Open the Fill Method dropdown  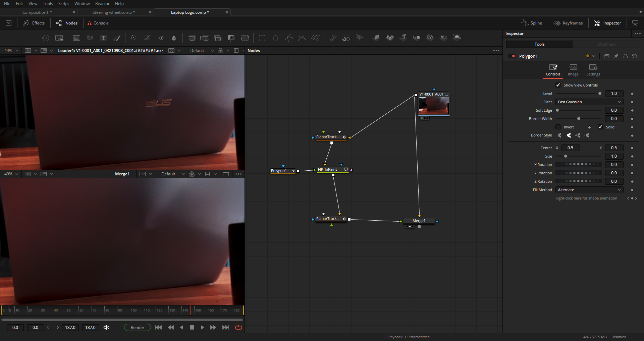coord(589,190)
